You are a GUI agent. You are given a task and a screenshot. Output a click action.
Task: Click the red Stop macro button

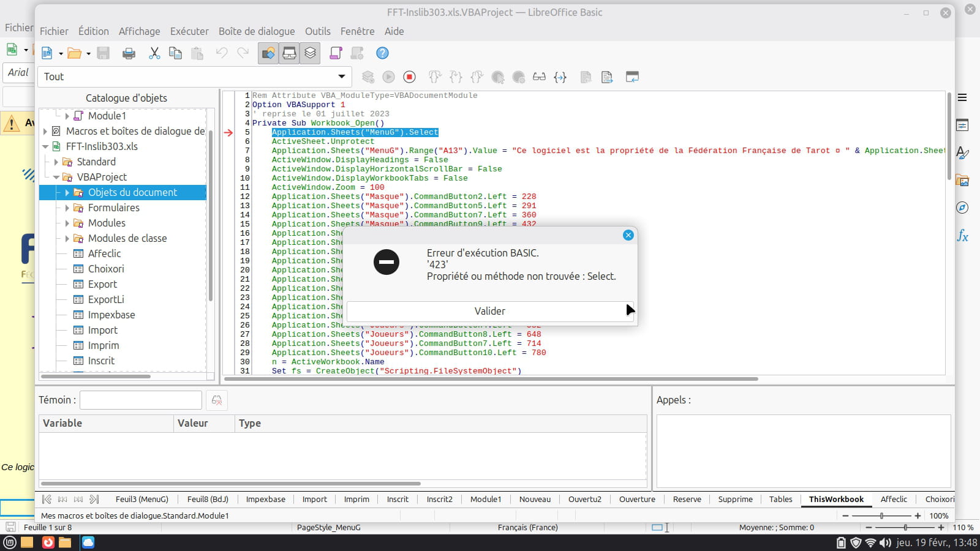coord(410,77)
